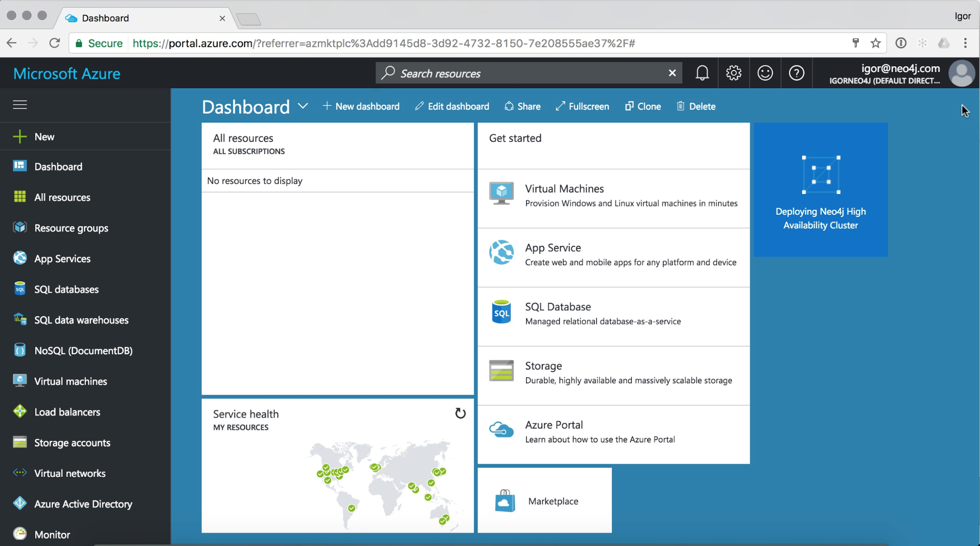Click the SQL data warehouses icon
The image size is (980, 546).
(x=20, y=320)
